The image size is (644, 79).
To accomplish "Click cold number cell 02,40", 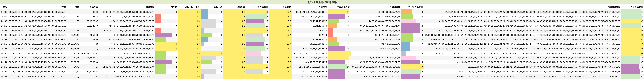I will [x=76, y=71].
